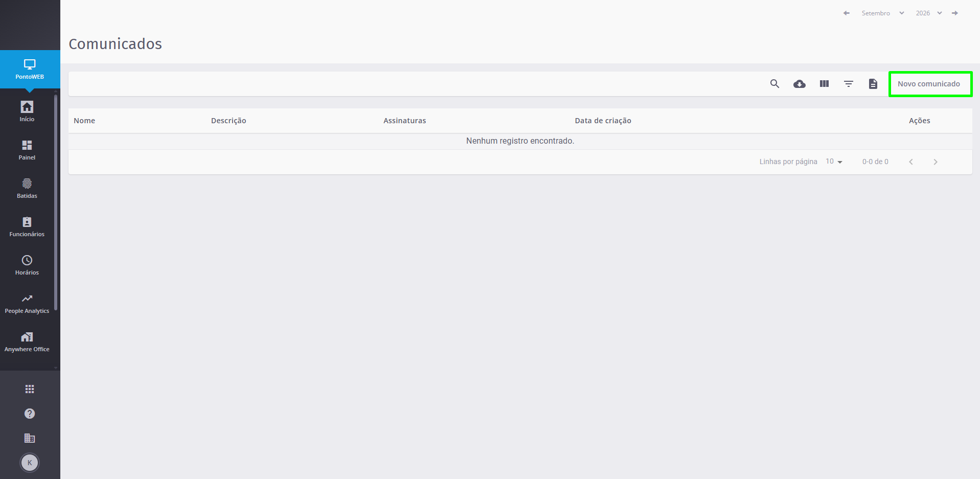Screen dimensions: 980x479
Task: Click the Novo comunicado button
Action: 930,84
